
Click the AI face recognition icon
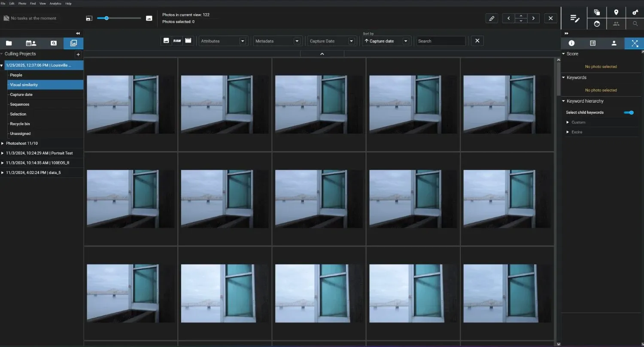pyautogui.click(x=597, y=24)
